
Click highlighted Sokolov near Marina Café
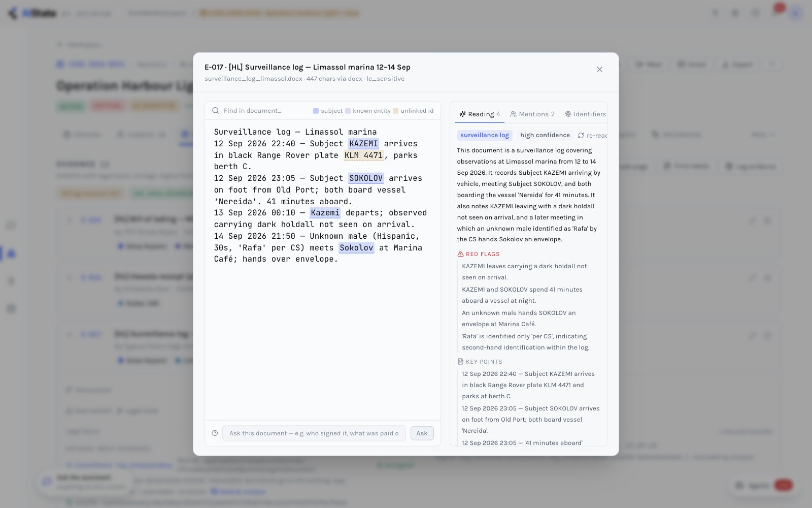[x=356, y=248]
